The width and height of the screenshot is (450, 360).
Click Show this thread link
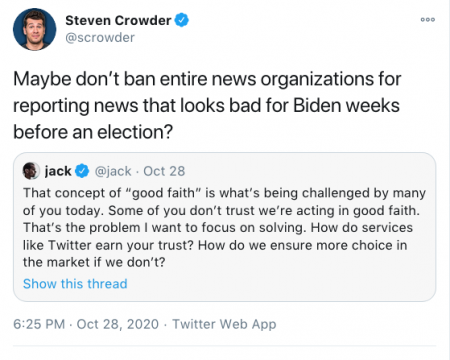[75, 284]
